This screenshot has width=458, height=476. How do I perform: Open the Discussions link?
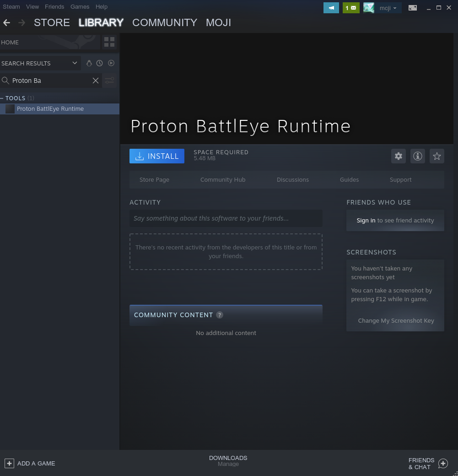pyautogui.click(x=292, y=180)
